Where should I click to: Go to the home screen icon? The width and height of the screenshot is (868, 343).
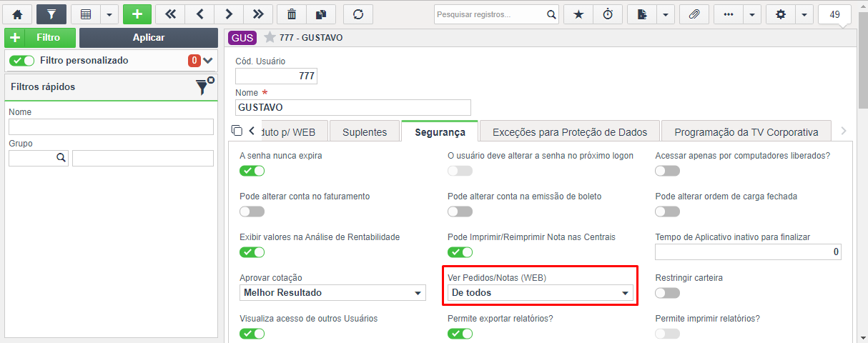(x=18, y=14)
